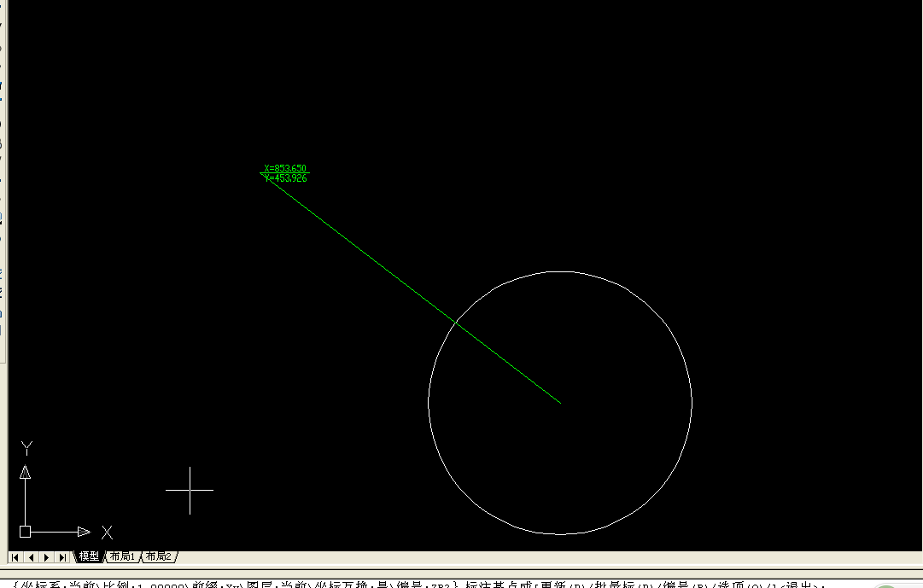Switch to the 模型 tab
Screen dimensions: 923x588
[x=89, y=556]
